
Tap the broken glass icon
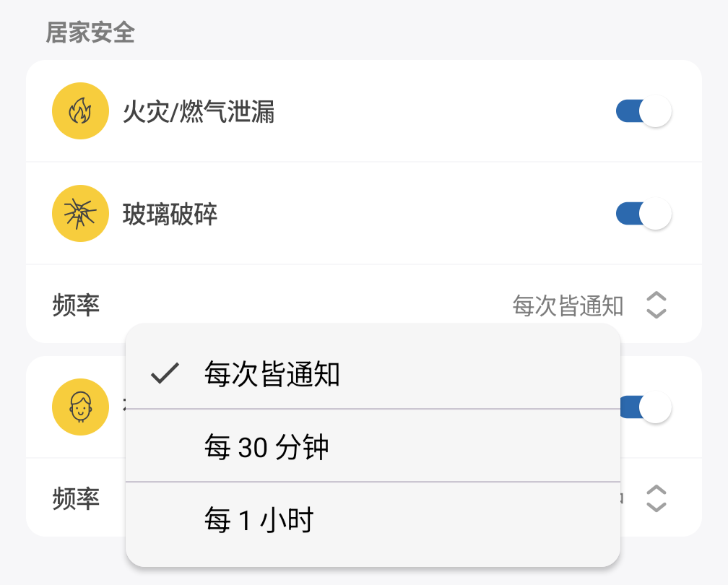[x=80, y=214]
